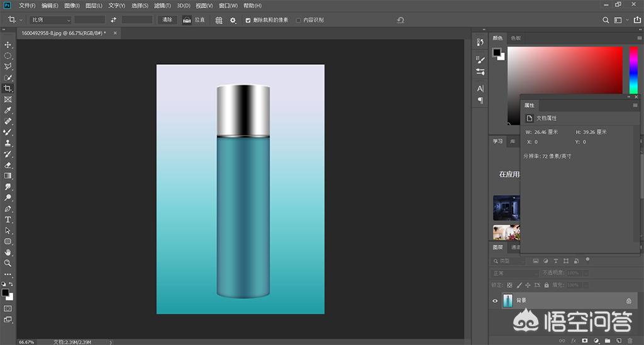Click the 清除 button

167,20
